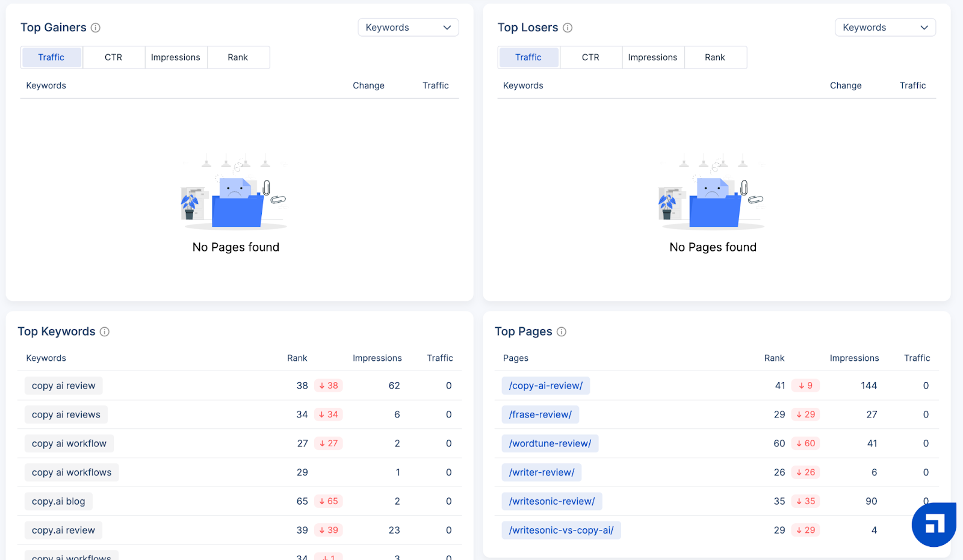The image size is (963, 560).
Task: Click the Top Losers info icon
Action: click(568, 28)
